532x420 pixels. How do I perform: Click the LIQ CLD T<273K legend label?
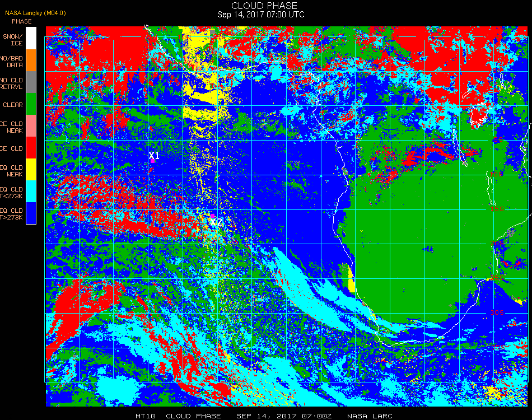[11, 193]
